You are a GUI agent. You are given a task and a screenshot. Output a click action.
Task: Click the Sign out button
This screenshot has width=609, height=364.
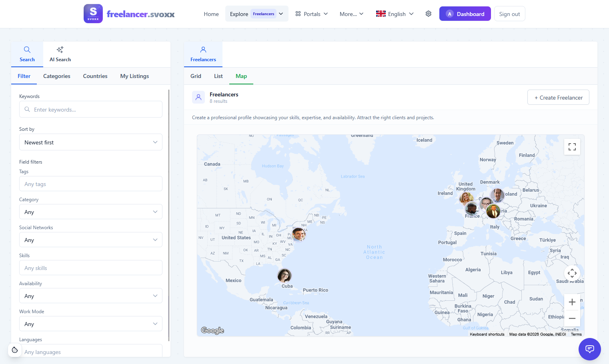(x=509, y=14)
